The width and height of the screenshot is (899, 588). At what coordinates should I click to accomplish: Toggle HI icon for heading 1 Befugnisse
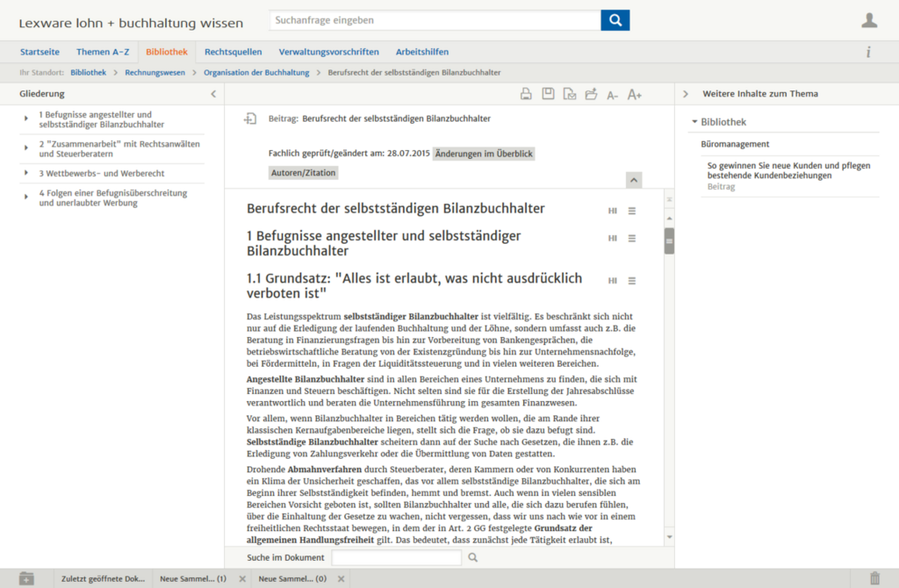612,239
